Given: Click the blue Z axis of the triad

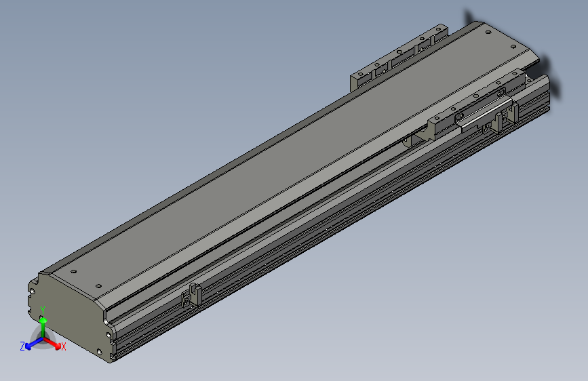Looking at the screenshot, I should [x=32, y=344].
